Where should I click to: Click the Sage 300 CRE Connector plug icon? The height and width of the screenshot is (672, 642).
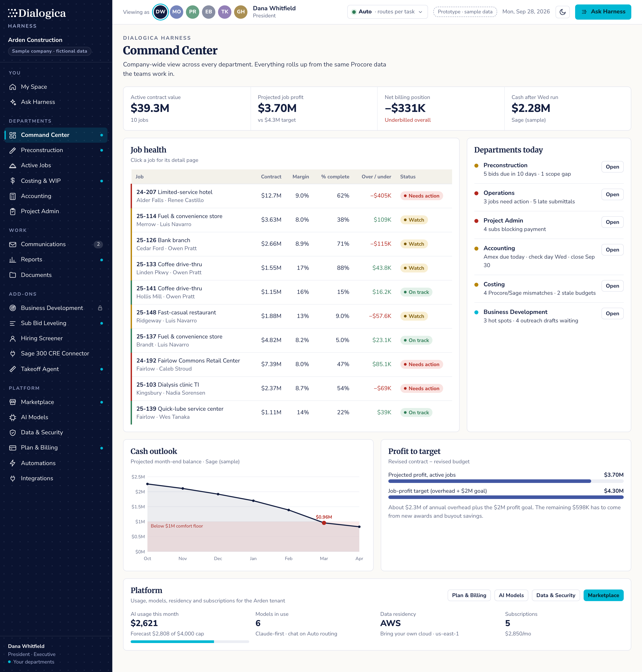tap(13, 354)
